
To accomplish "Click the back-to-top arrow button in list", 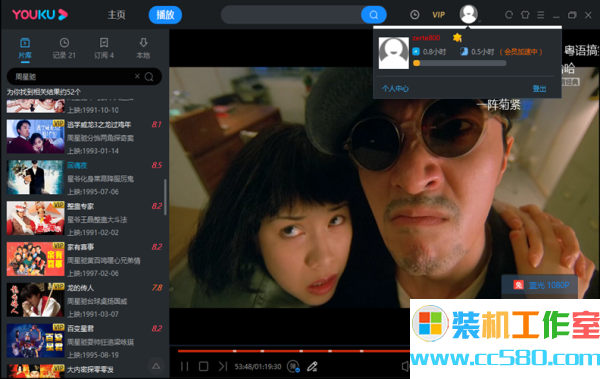I will (156, 366).
